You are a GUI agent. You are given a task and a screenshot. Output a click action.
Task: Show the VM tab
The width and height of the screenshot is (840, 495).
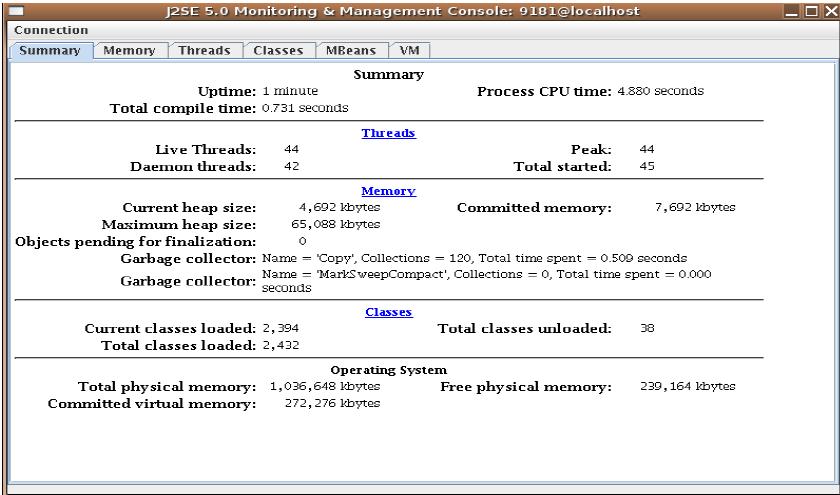(409, 50)
